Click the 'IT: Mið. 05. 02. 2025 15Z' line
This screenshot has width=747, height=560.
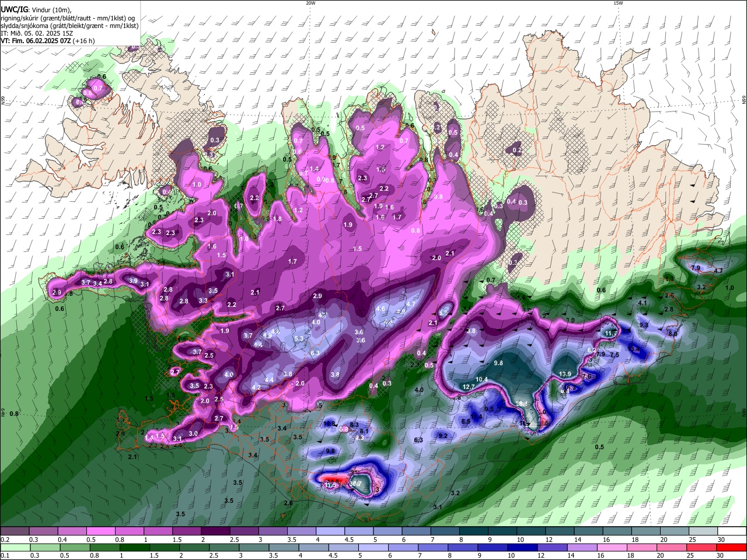[38, 33]
